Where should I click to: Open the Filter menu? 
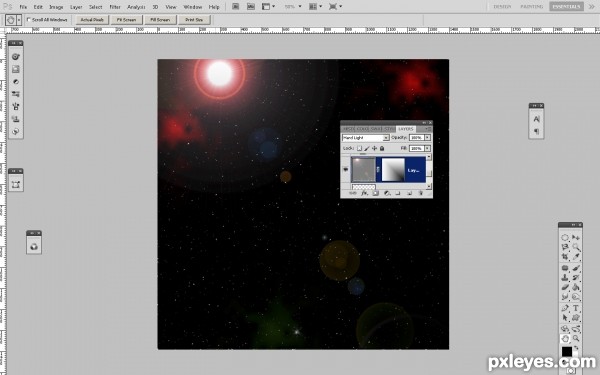115,7
